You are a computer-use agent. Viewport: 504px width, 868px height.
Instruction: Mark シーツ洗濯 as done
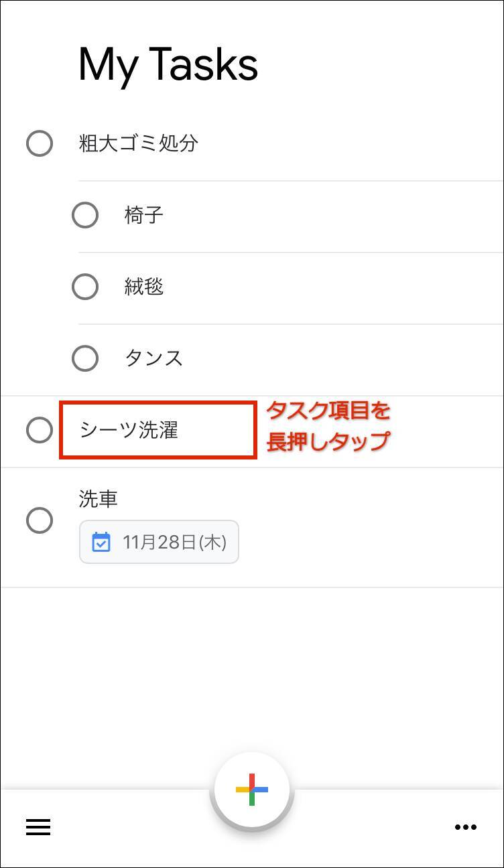[x=40, y=430]
